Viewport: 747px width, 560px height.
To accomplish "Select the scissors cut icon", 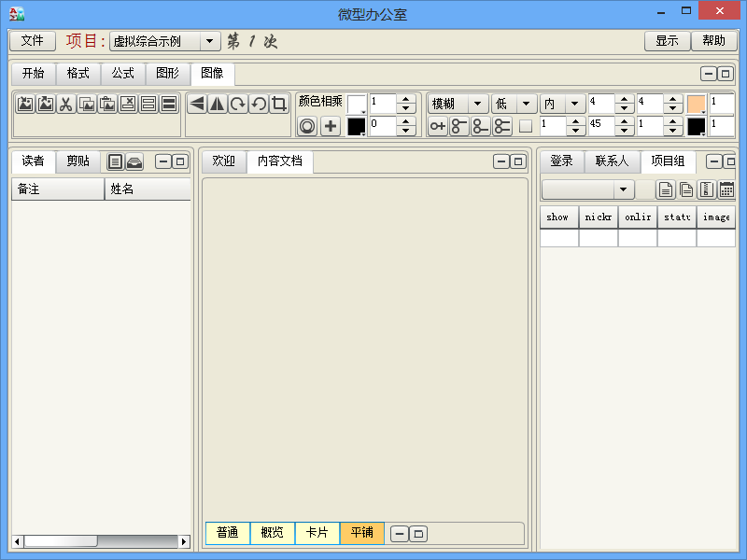I will [63, 105].
